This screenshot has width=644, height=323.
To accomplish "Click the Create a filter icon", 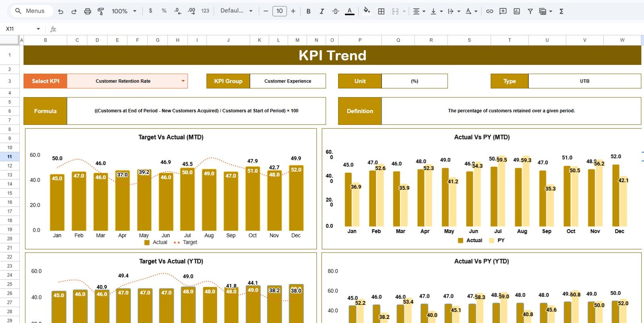I will click(530, 11).
